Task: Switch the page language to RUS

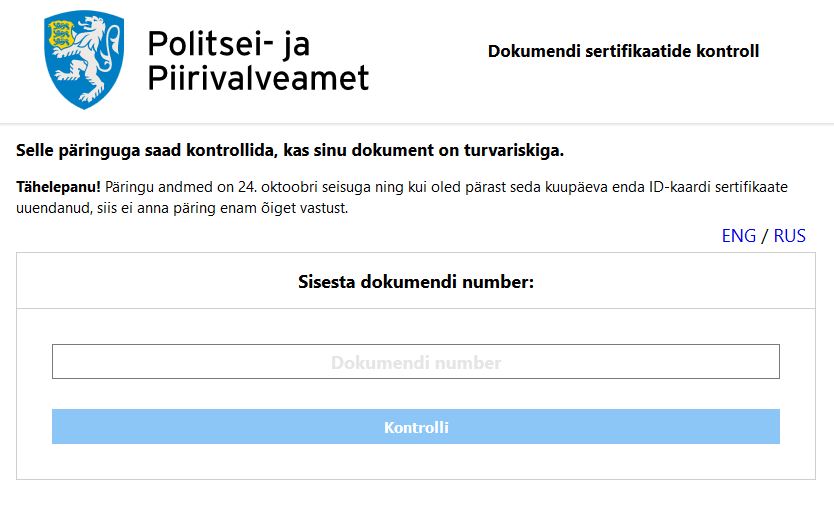Action: coord(789,236)
